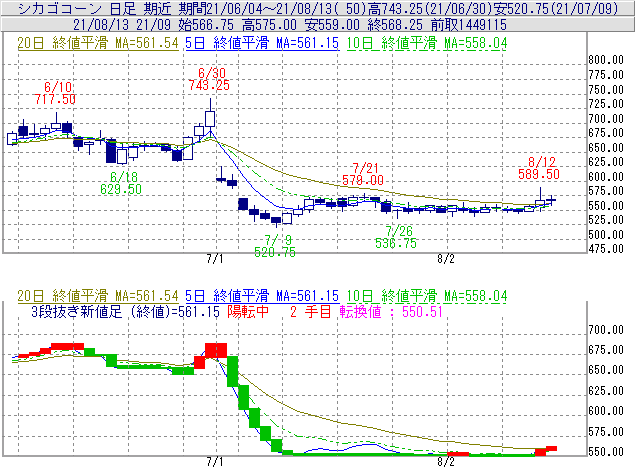
Task: Click the 7/1 date marker on lower chart
Action: coord(215,462)
